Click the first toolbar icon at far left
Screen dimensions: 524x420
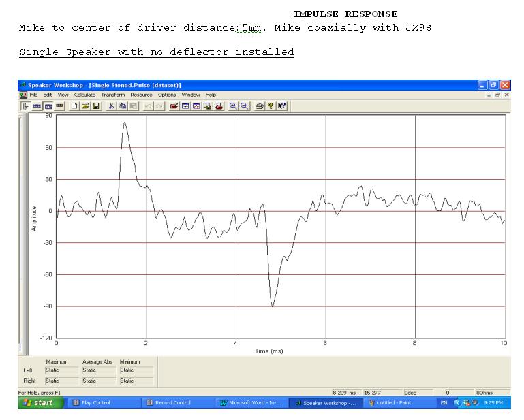coord(26,106)
